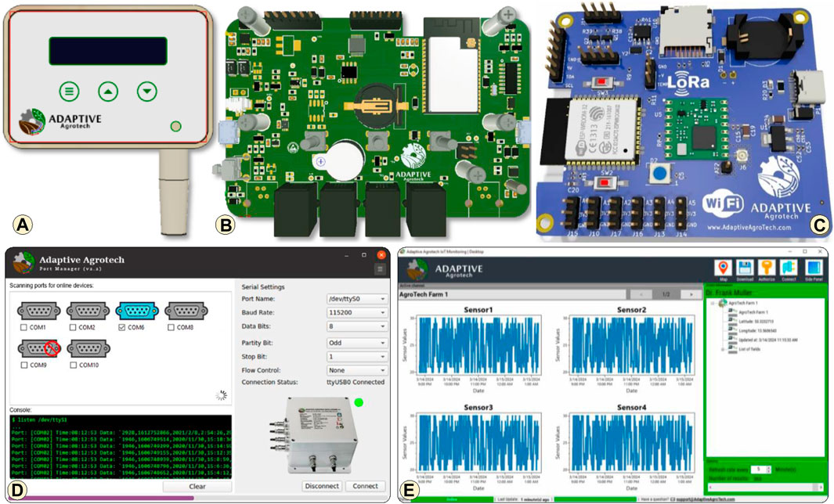Click the small round LED on the device panel
Viewport: 834px width, 504px height.
175,126
